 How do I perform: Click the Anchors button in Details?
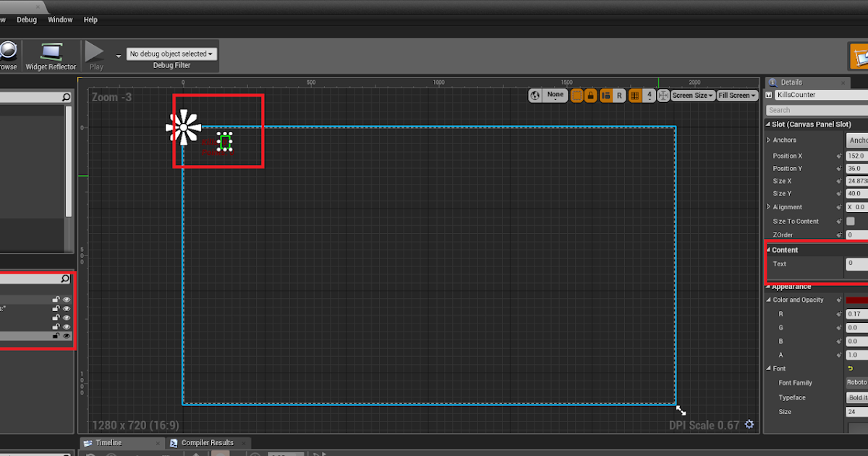coord(856,140)
